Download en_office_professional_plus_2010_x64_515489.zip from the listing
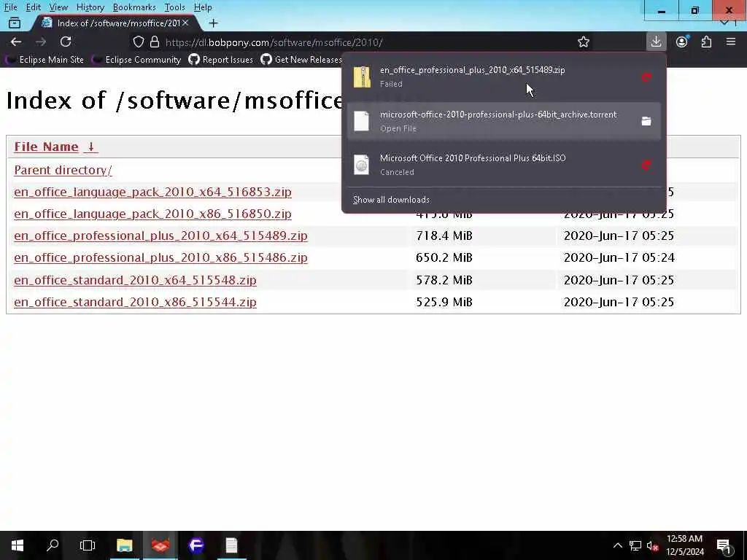The height and width of the screenshot is (560, 747). (160, 236)
